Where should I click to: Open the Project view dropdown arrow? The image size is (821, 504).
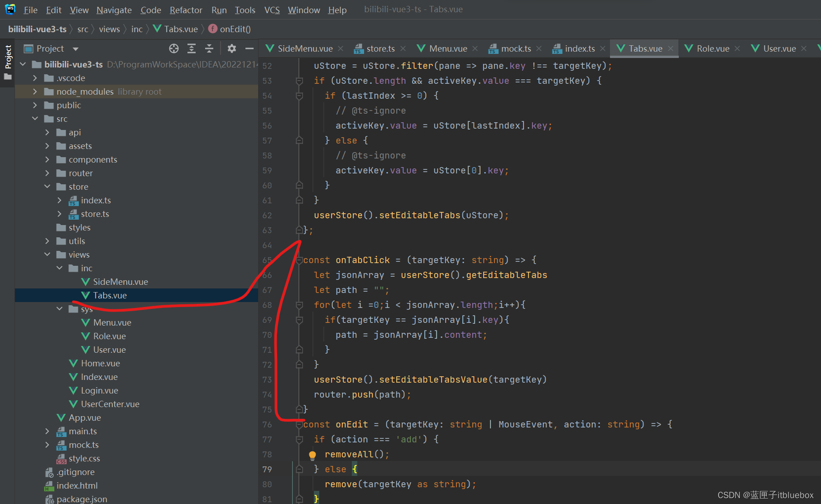(x=76, y=49)
